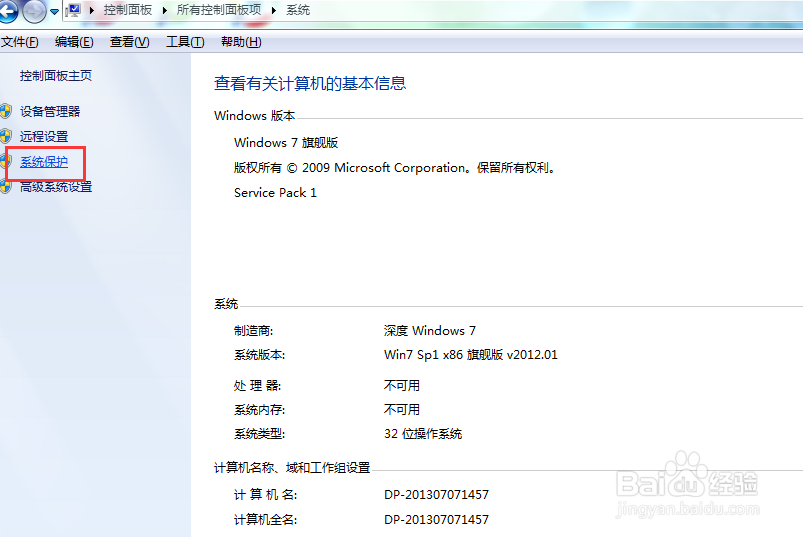This screenshot has height=537, width=803.
Task: Go to 控制面板 breadcrumb
Action: (128, 10)
